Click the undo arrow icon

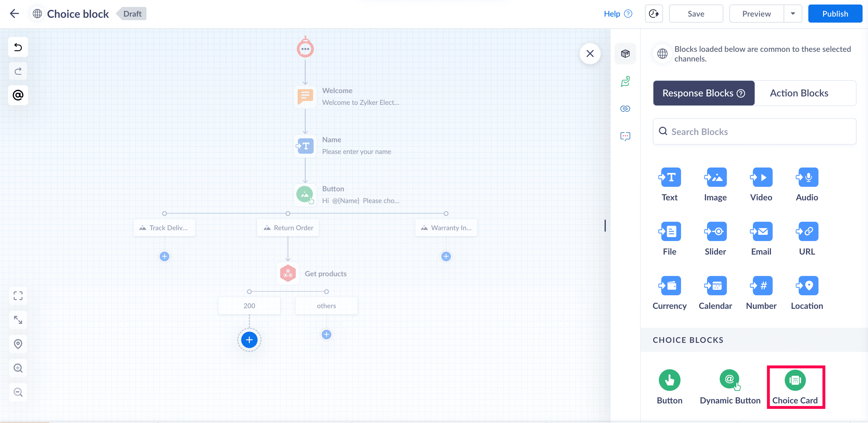tap(18, 47)
